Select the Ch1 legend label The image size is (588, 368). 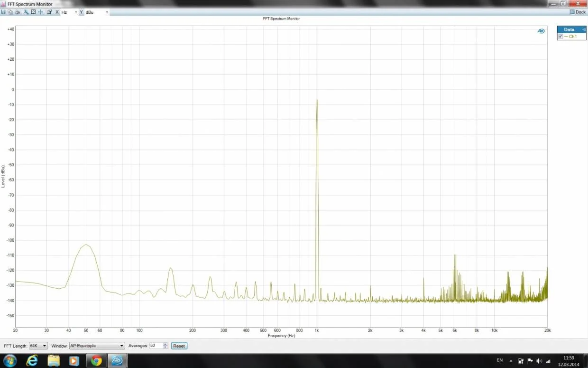pos(573,37)
